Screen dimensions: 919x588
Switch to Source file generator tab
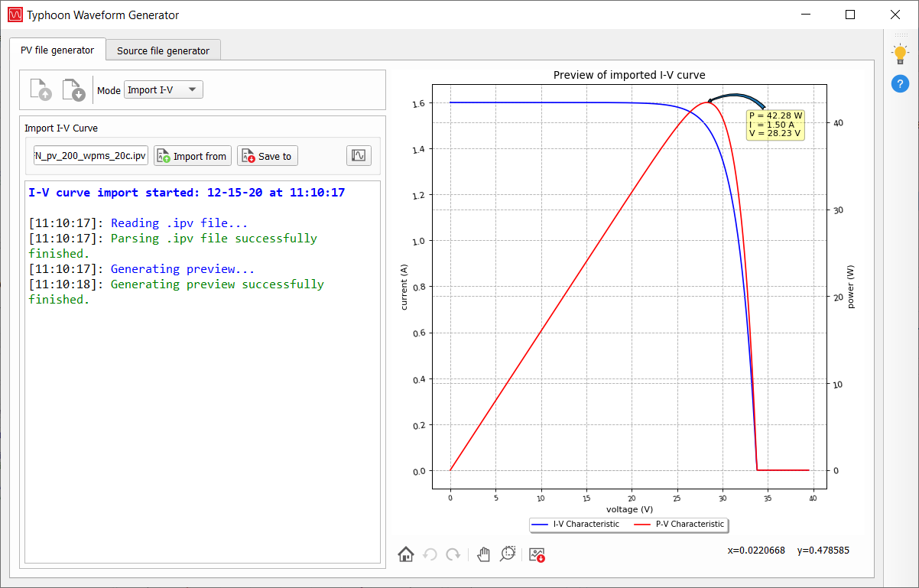pos(163,50)
